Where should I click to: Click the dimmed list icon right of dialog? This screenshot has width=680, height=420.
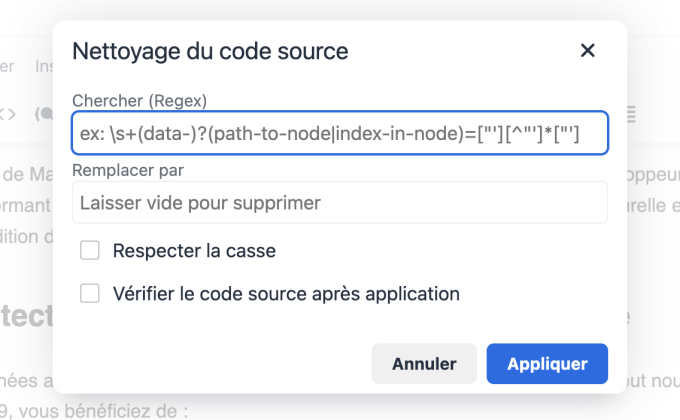tap(630, 113)
